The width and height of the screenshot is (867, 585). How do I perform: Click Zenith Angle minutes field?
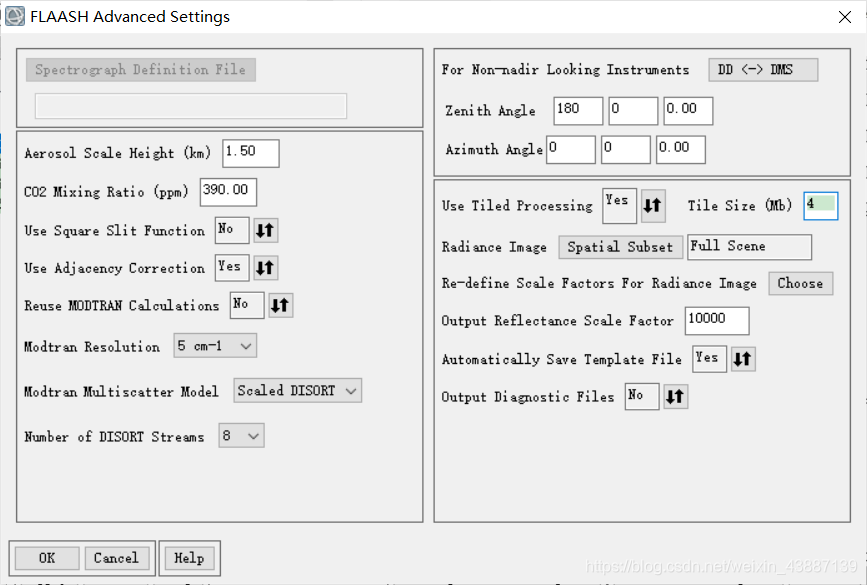(x=633, y=111)
